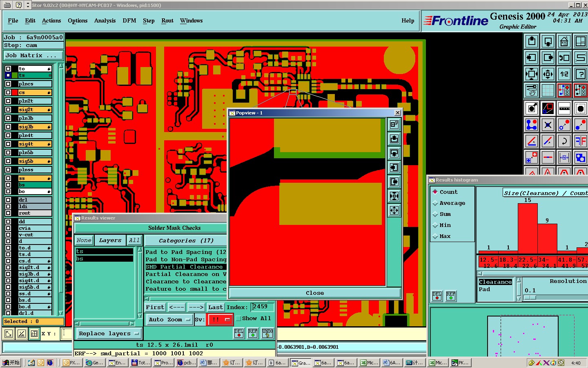Screen dimensions: 588x368
Task: Click the pan right icon in the main toolbar
Action: 548,57
